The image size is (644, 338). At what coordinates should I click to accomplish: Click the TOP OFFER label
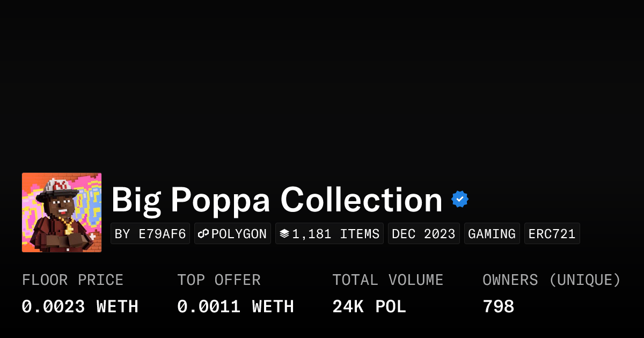coord(219,280)
